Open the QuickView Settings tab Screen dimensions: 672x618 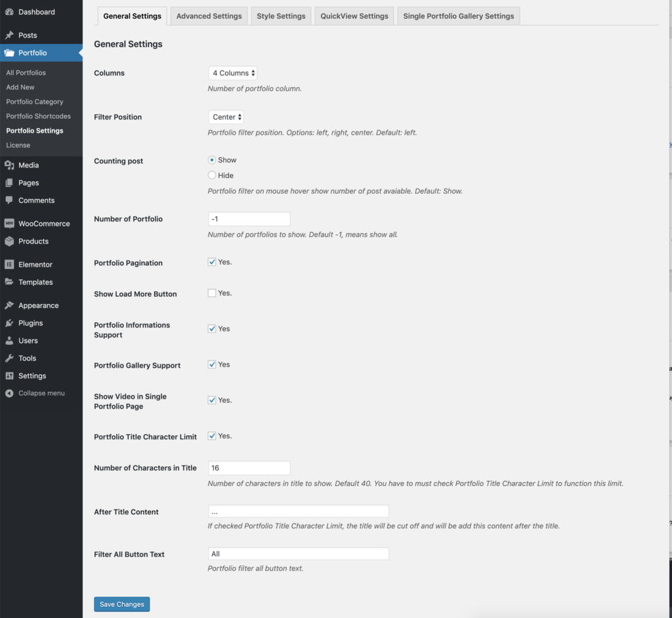(354, 16)
